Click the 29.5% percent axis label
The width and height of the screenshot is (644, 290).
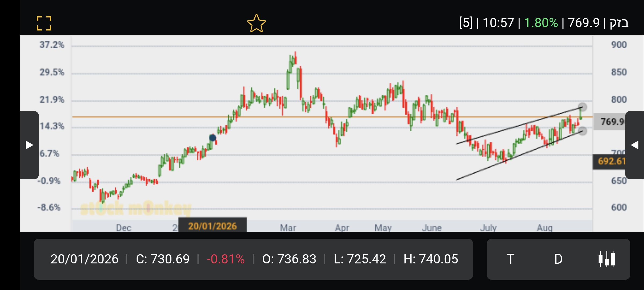[52, 72]
